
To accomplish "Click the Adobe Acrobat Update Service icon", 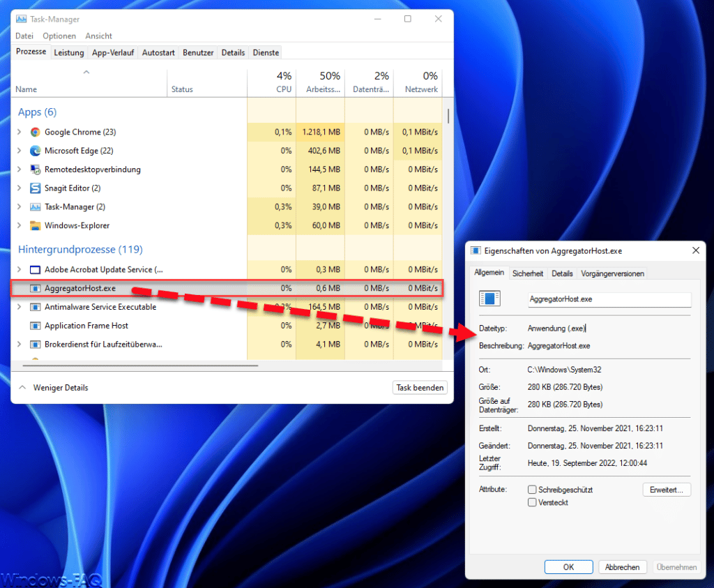I will 35,270.
